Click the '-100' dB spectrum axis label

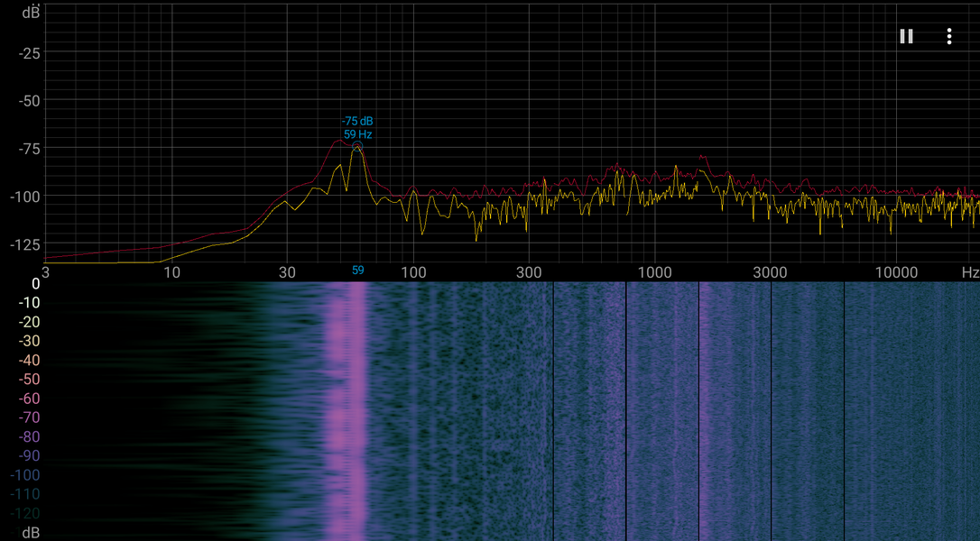coord(25,197)
